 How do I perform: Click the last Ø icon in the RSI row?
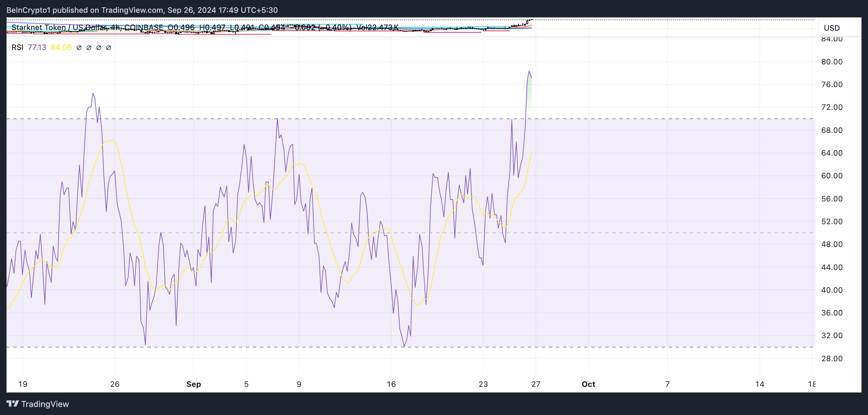tap(108, 47)
